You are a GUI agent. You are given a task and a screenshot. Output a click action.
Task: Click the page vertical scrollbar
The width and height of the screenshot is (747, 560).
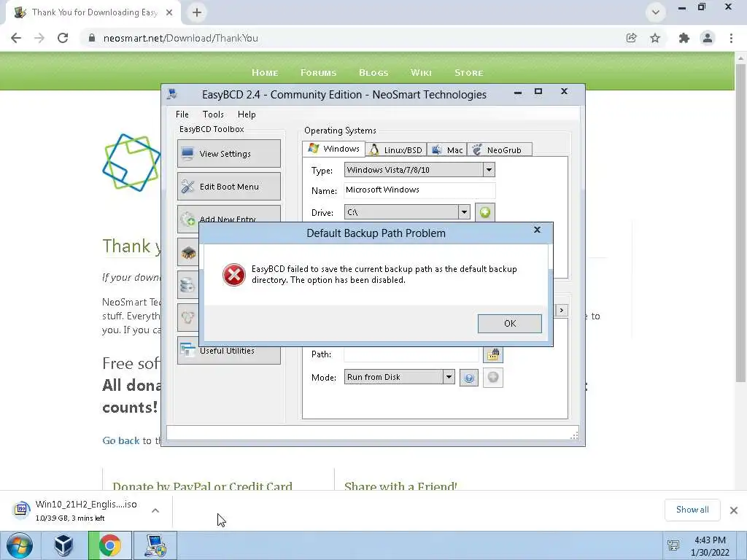coord(740,222)
